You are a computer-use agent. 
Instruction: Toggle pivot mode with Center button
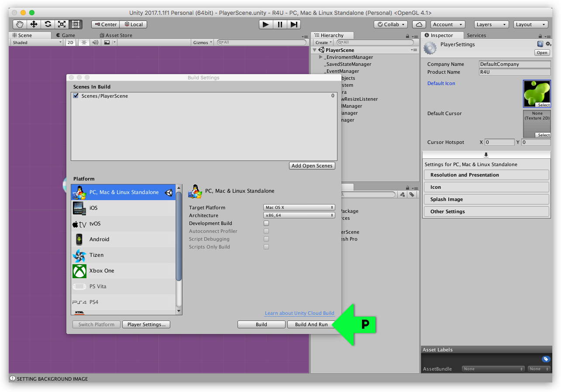point(105,24)
